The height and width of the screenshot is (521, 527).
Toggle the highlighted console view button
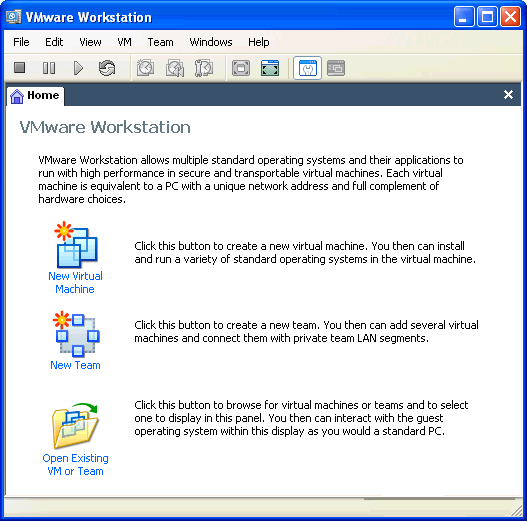click(x=308, y=68)
